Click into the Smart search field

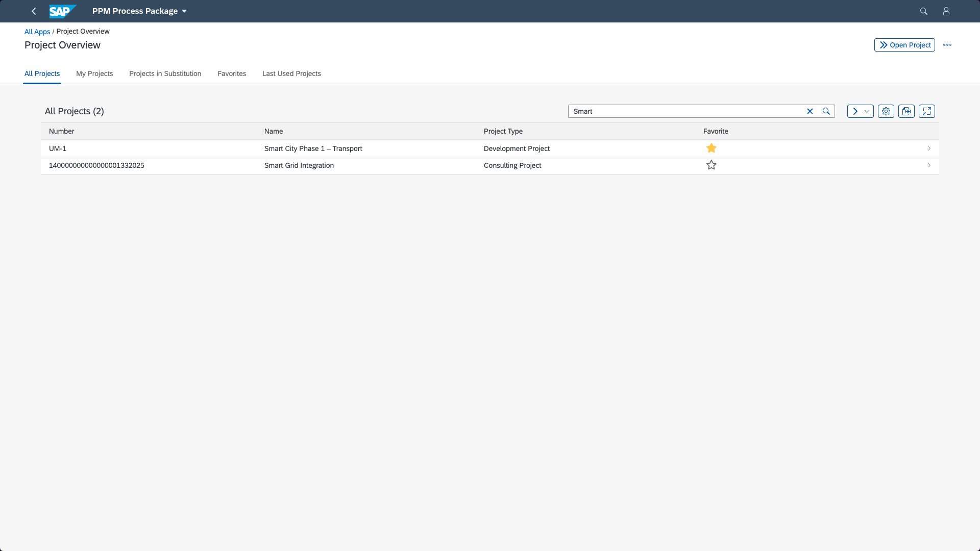click(x=684, y=111)
